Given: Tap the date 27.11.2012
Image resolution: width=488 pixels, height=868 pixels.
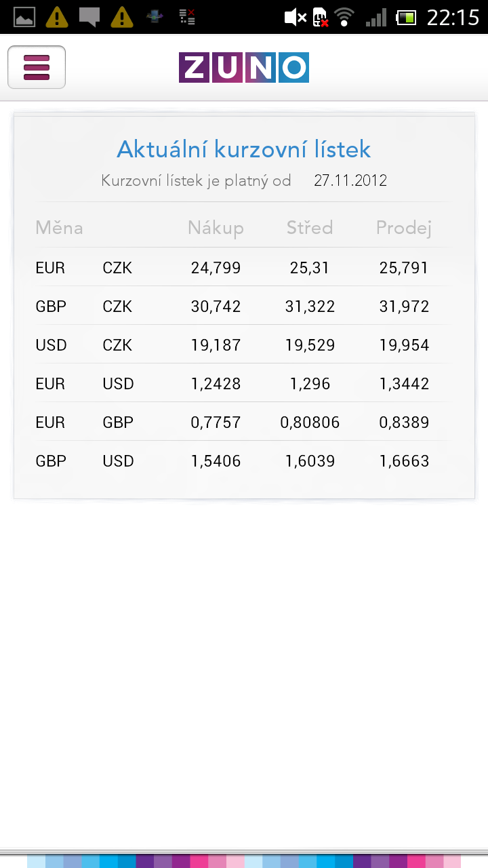Looking at the screenshot, I should click(x=350, y=181).
